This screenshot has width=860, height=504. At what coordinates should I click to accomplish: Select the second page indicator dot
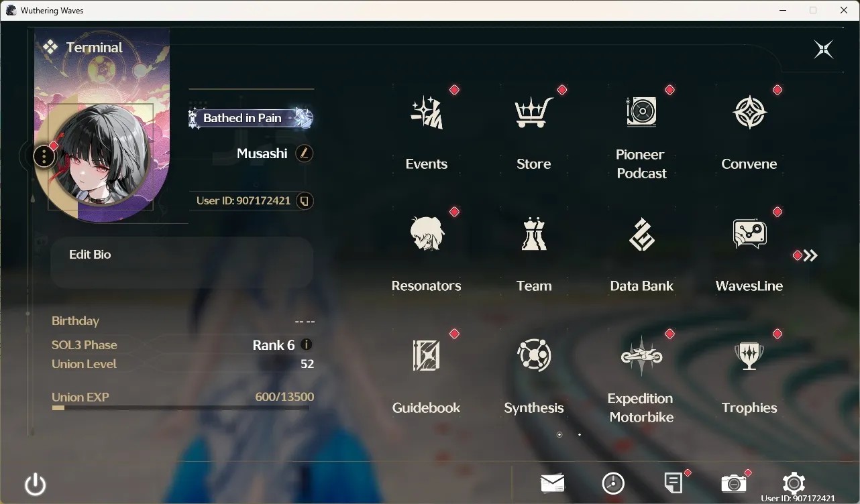[580, 435]
